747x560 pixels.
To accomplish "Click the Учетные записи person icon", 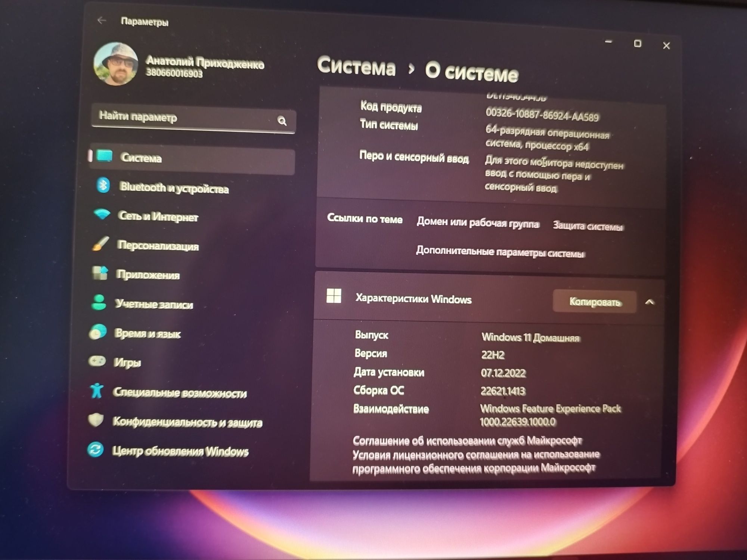I will tap(99, 302).
